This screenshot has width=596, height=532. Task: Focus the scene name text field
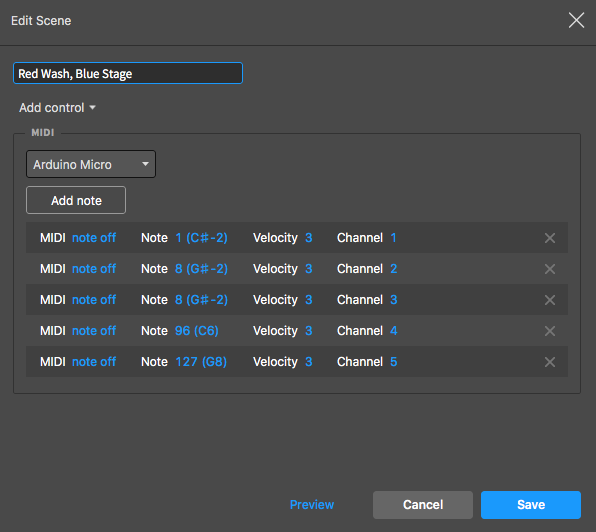pos(128,73)
